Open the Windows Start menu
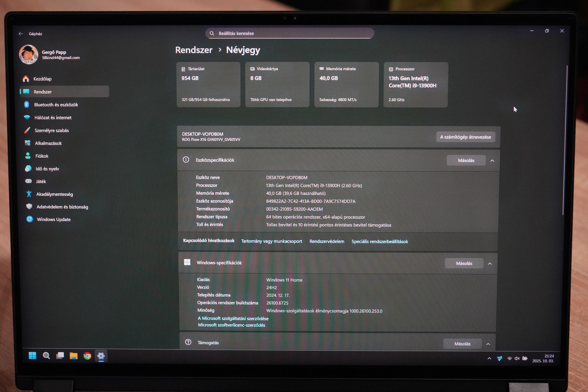The height and width of the screenshot is (392, 588). click(33, 356)
